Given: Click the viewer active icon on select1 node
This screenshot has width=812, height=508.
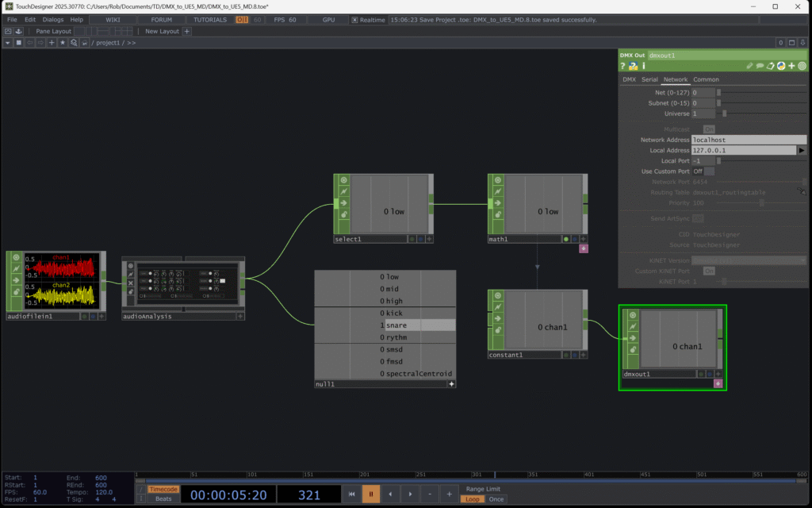Looking at the screenshot, I should [x=344, y=180].
